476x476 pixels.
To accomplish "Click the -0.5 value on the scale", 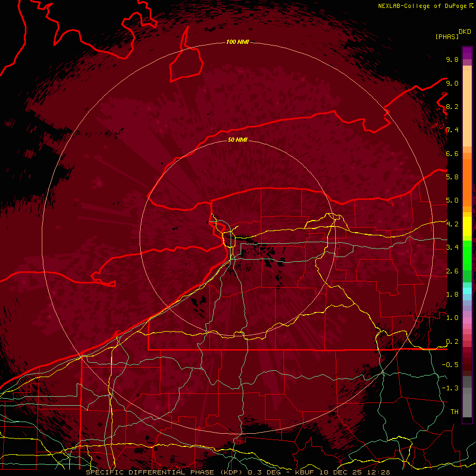I will click(450, 364).
